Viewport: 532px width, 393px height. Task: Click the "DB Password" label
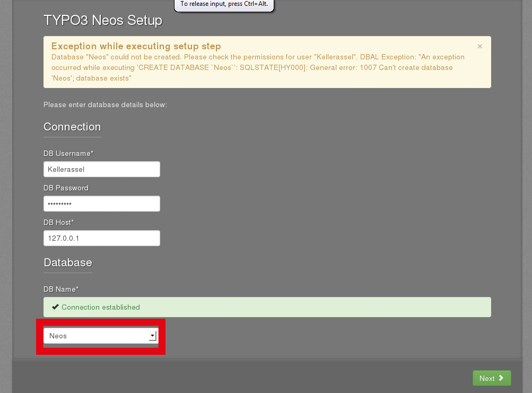click(x=66, y=188)
